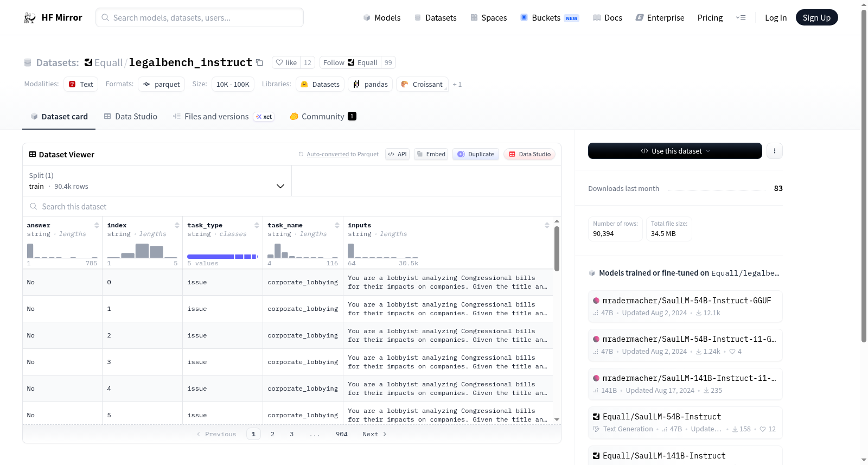This screenshot has width=868, height=465.
Task: Open the Docs navigation item
Action: (x=608, y=17)
